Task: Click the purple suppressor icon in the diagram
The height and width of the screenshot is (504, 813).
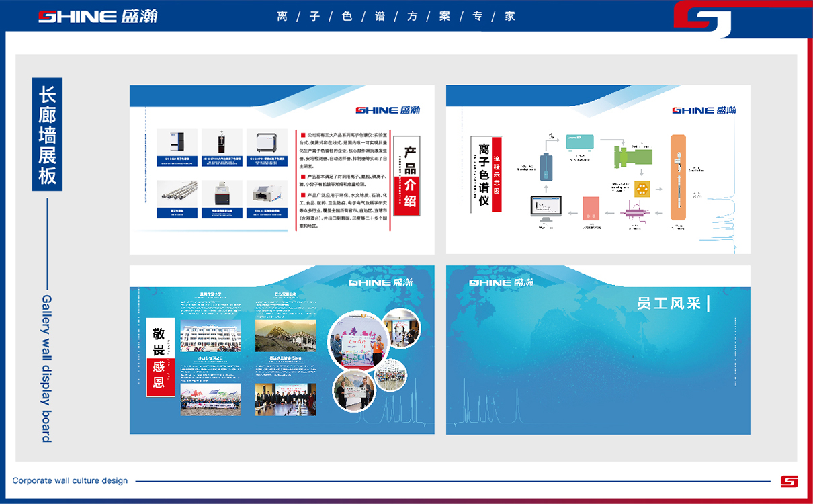Action: [x=634, y=212]
